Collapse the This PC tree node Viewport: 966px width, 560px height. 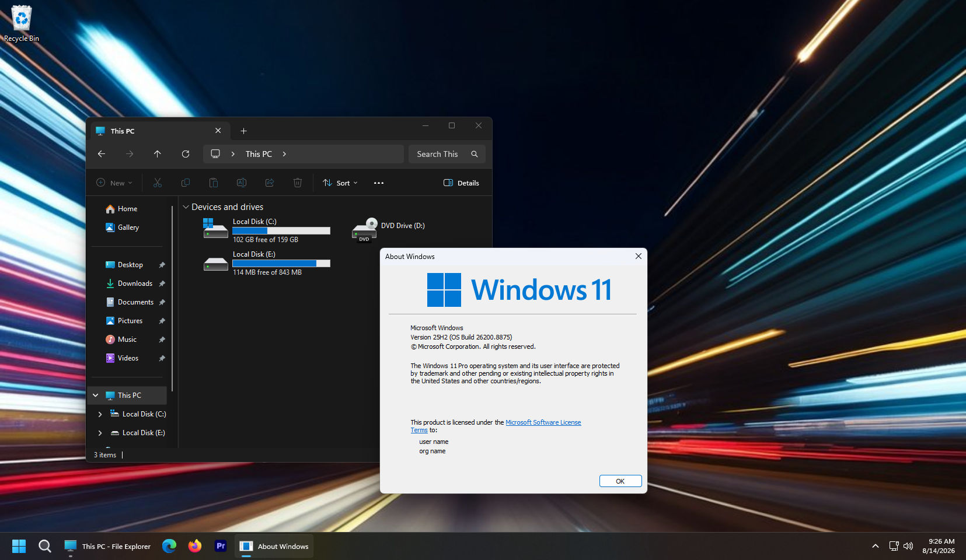click(96, 395)
